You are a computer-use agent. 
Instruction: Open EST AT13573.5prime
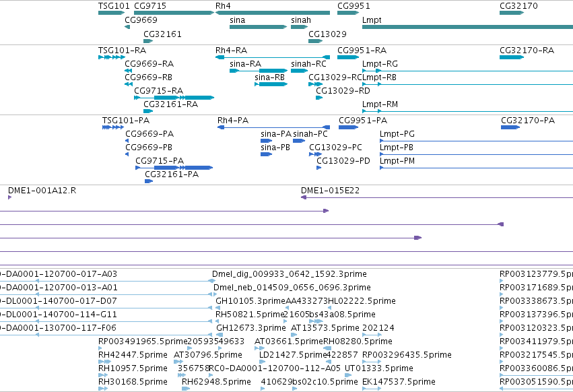tap(325, 328)
